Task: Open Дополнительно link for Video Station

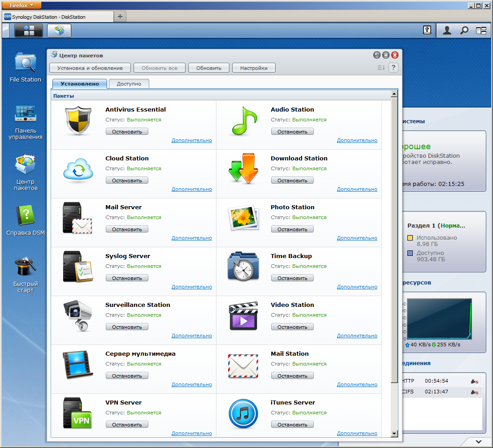Action: pos(357,336)
